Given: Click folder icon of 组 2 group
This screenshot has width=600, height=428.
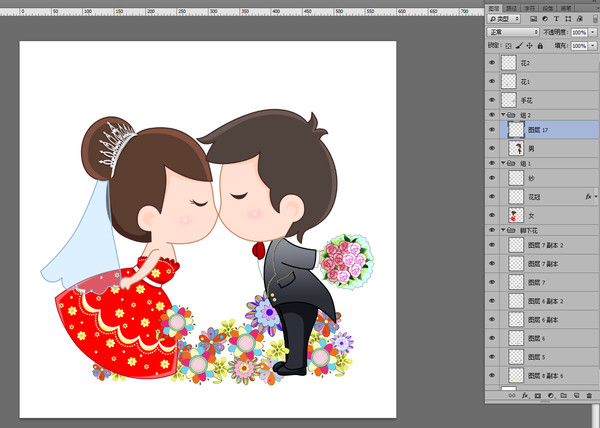Looking at the screenshot, I should [x=511, y=115].
